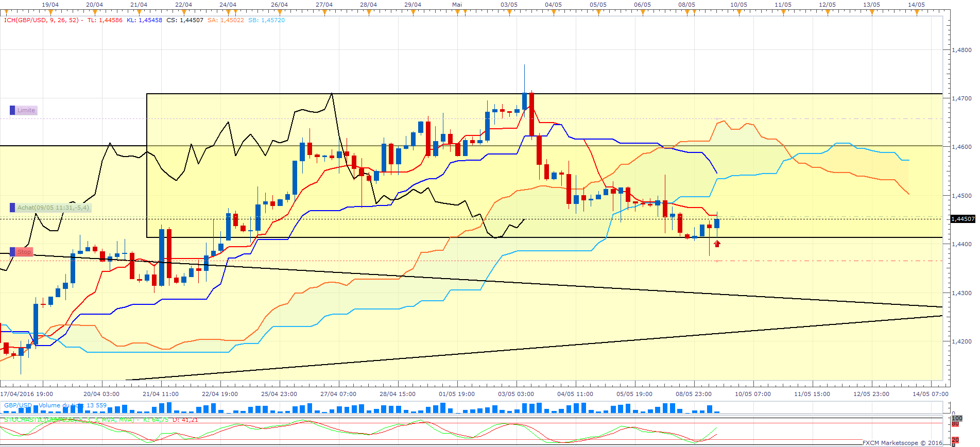Click the SA: 1,45022 legend value

226,20
